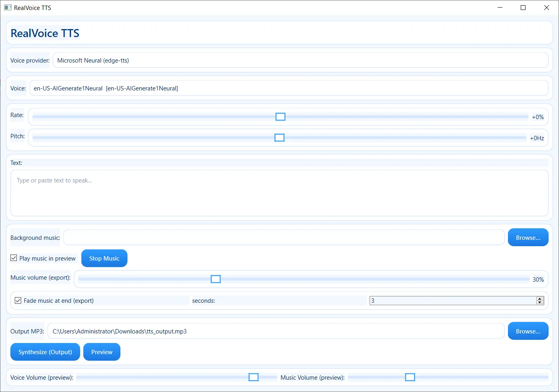The width and height of the screenshot is (559, 392).
Task: Click the Preview button
Action: pos(102,352)
